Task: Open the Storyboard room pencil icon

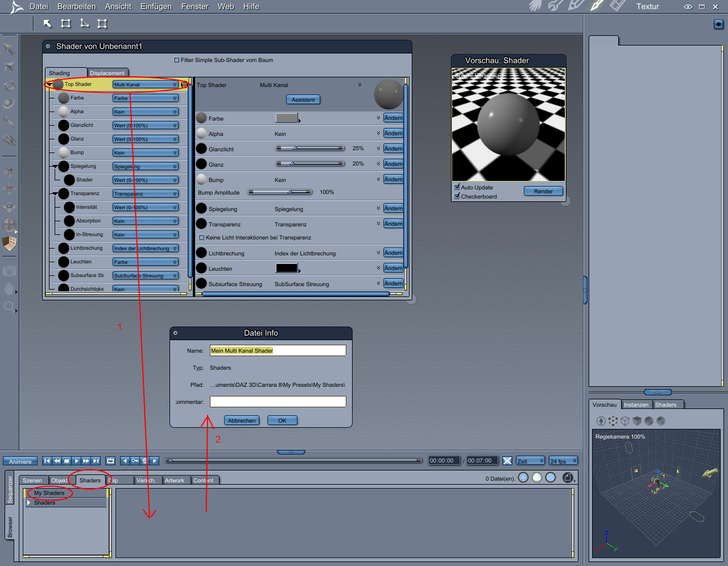Action: 576,6
